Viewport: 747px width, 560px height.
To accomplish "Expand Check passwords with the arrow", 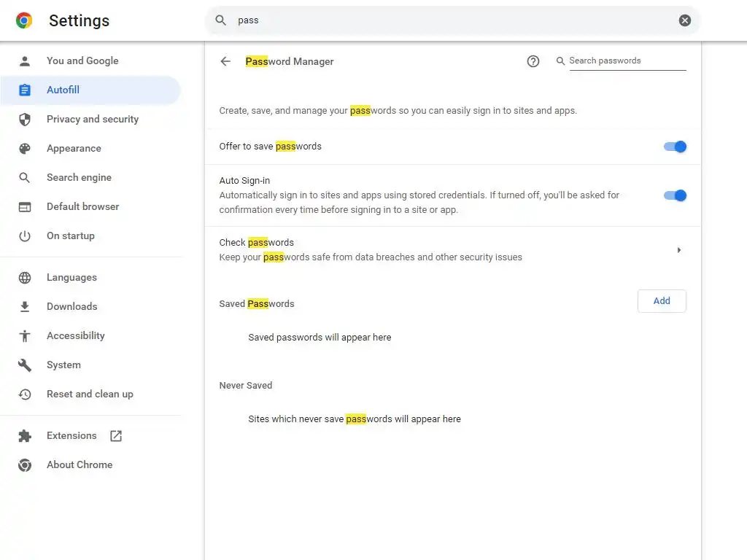I will pos(679,250).
